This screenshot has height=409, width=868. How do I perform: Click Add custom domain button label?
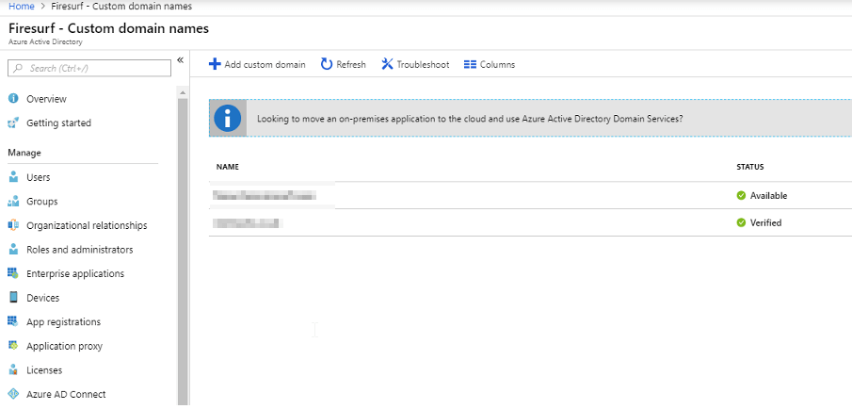265,65
